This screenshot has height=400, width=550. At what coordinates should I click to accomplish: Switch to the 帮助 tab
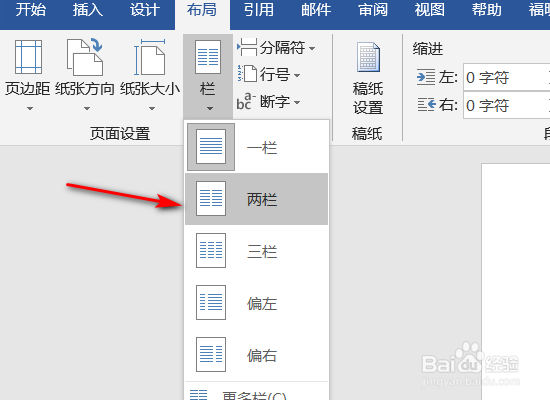[487, 10]
